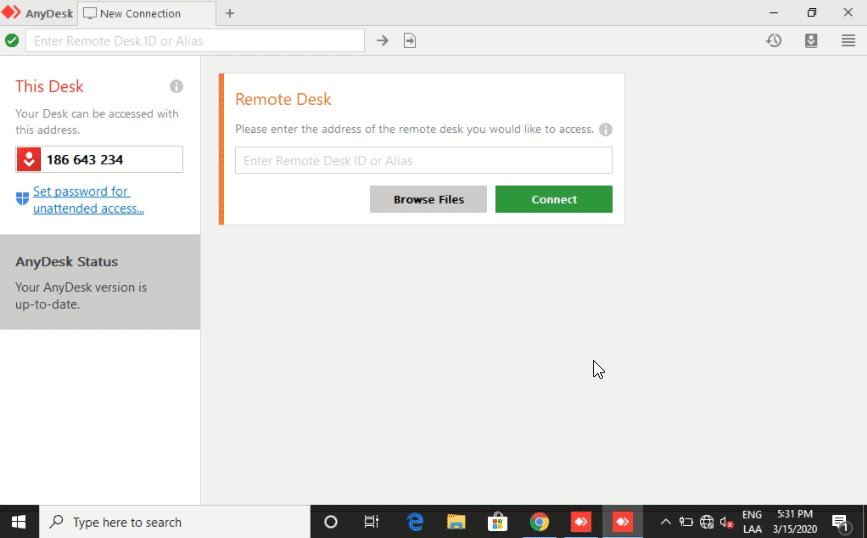Open network globe icon in tray
Image resolution: width=867 pixels, height=538 pixels.
pyautogui.click(x=707, y=521)
